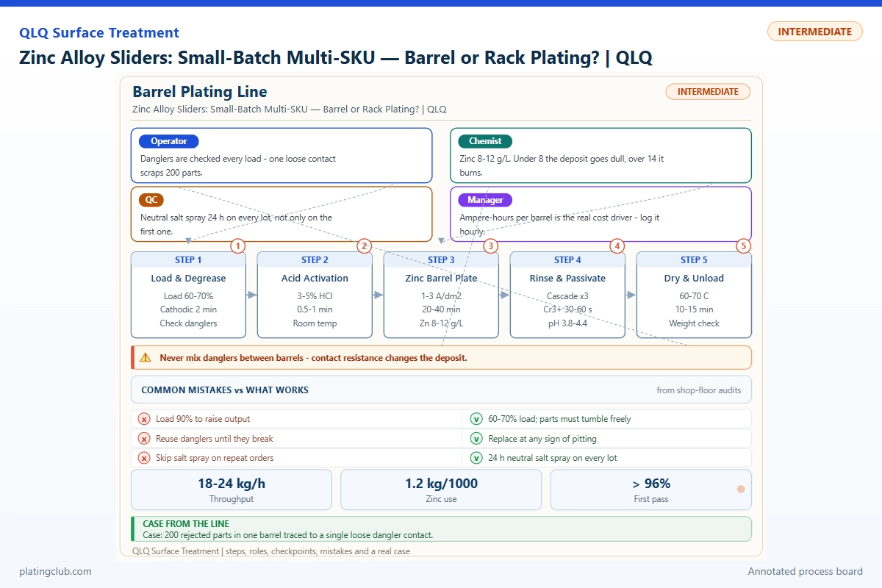Click 'pH 3.8-4.4' in Step 4
The image size is (882, 588).
567,323
